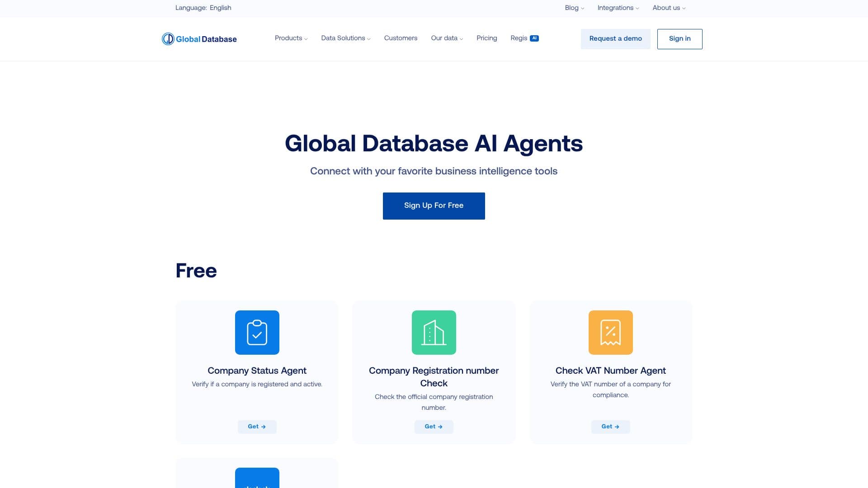Get the Check VAT Number Agent

pos(611,427)
